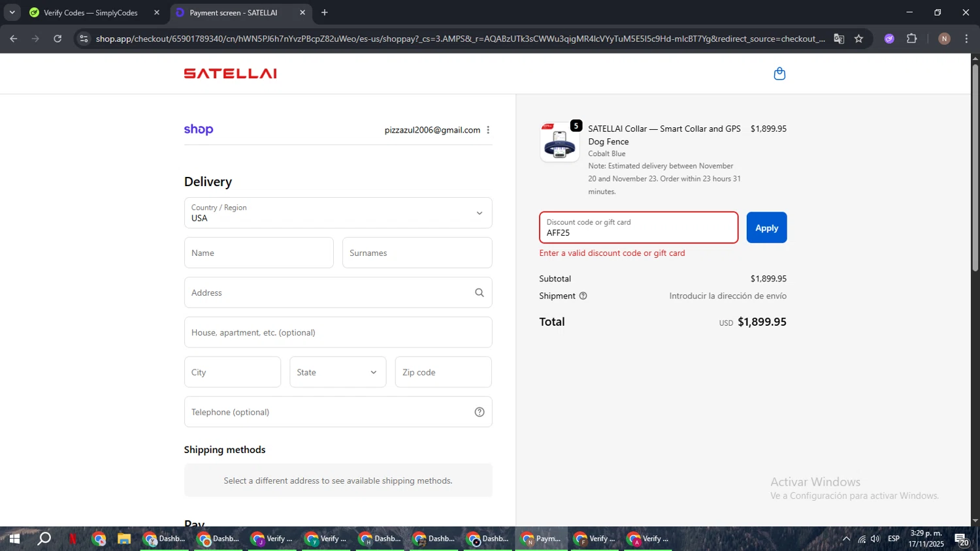Open Chrome profile avatar N

(x=944, y=39)
